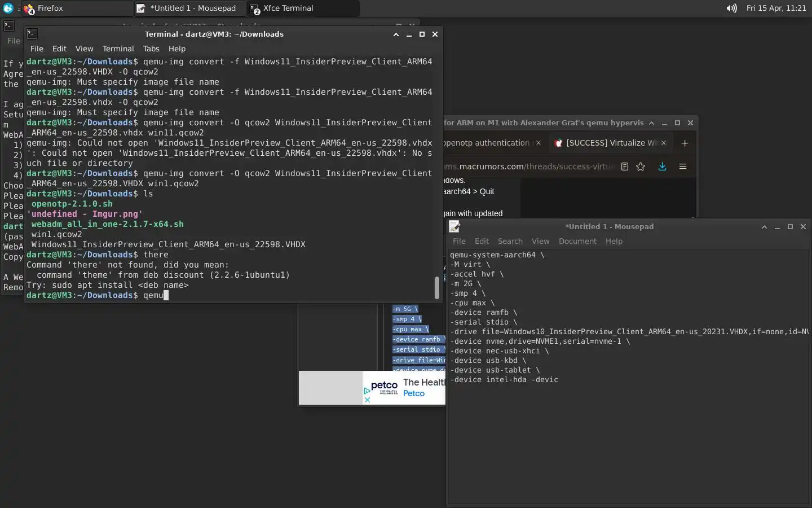The height and width of the screenshot is (508, 812).
Task: Click the terminal prompt line ending in qemu
Action: 97,295
